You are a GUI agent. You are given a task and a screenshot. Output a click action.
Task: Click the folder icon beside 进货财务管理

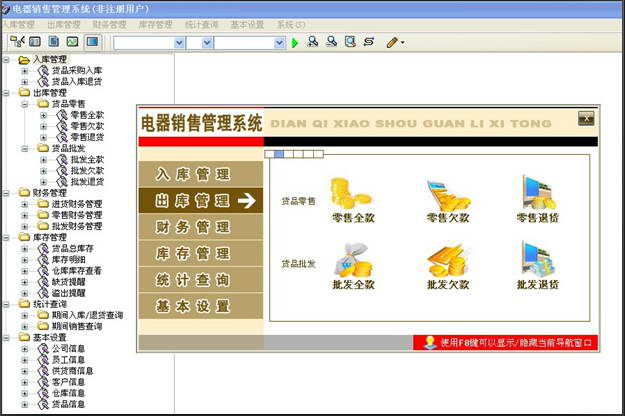click(43, 204)
